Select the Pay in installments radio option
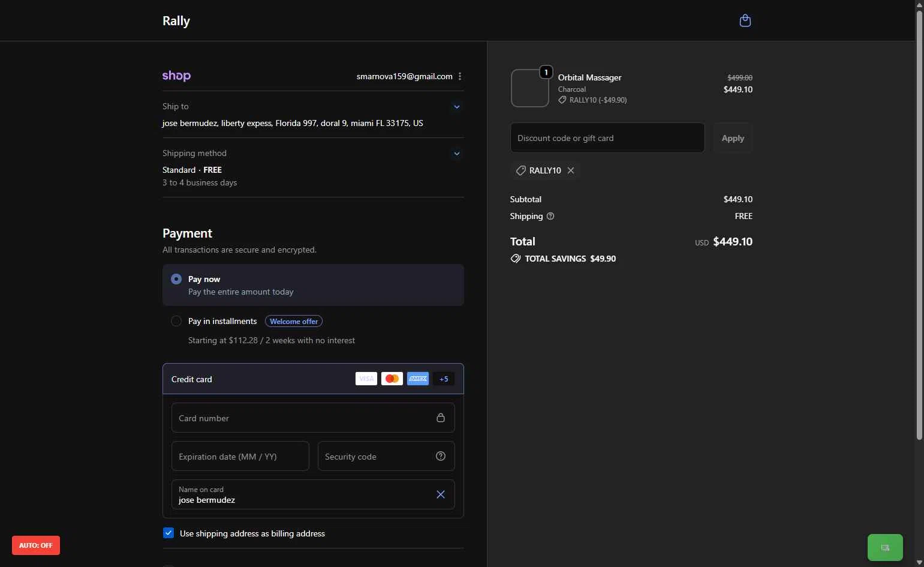 tap(176, 321)
